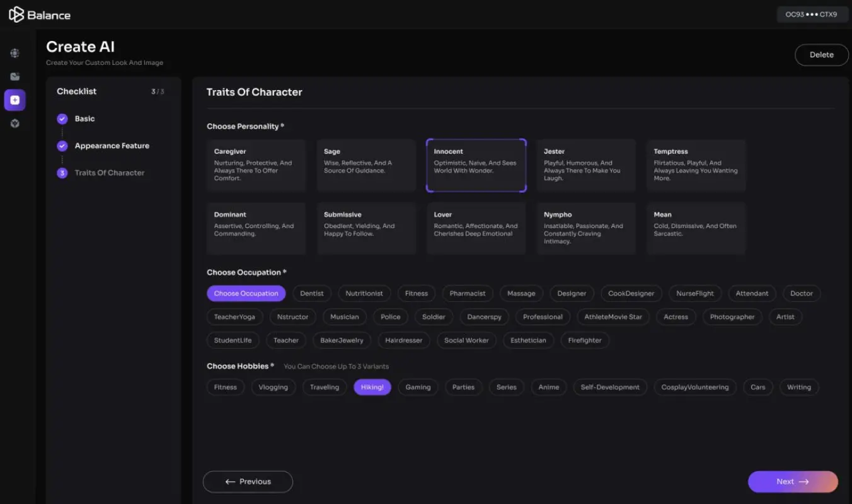This screenshot has height=504, width=852.
Task: Enable the Gaming hobby
Action: click(x=417, y=387)
